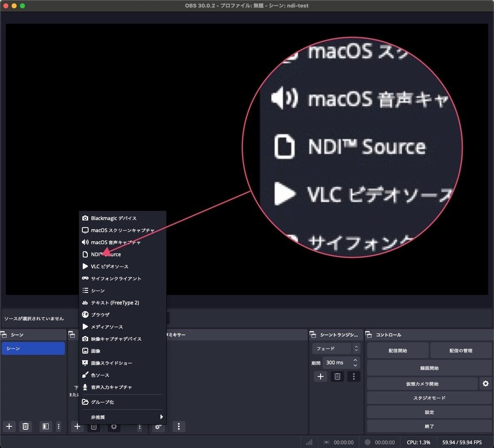494x448 pixels.
Task: Remove the current transition using its trash icon
Action: [337, 376]
